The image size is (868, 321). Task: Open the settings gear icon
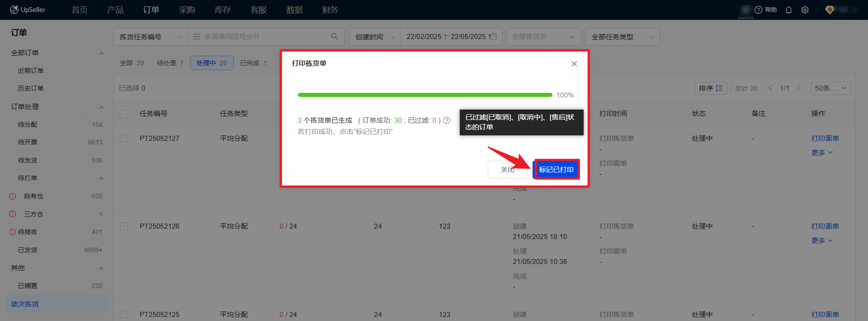coord(805,10)
